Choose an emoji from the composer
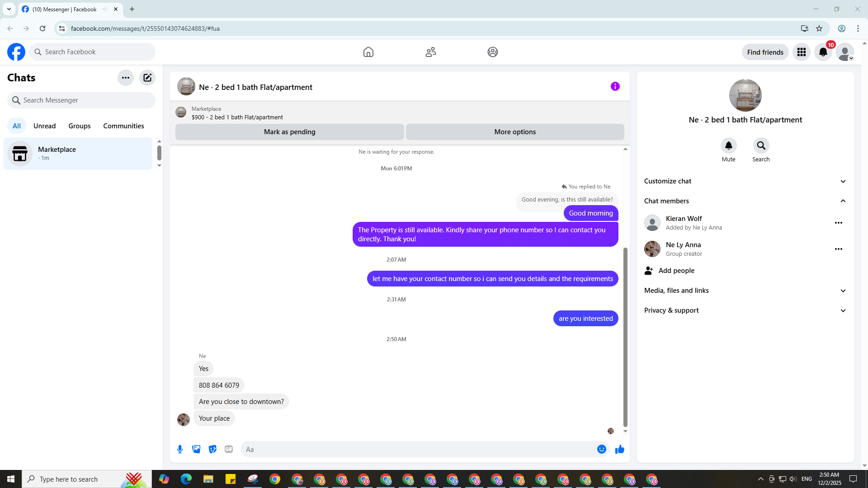 coord(601,449)
